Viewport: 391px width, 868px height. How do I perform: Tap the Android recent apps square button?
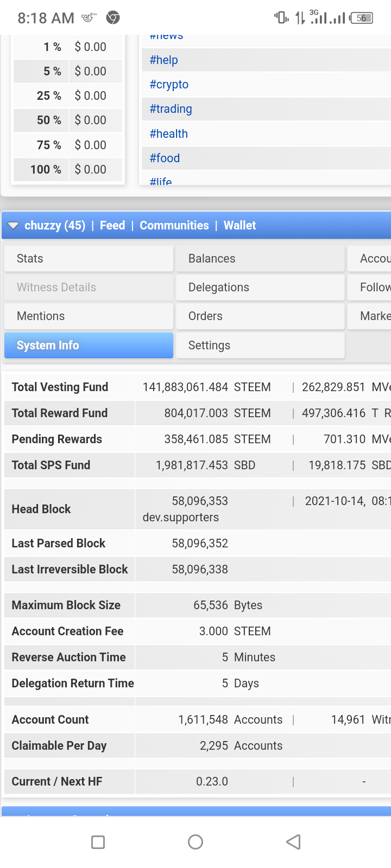click(98, 842)
